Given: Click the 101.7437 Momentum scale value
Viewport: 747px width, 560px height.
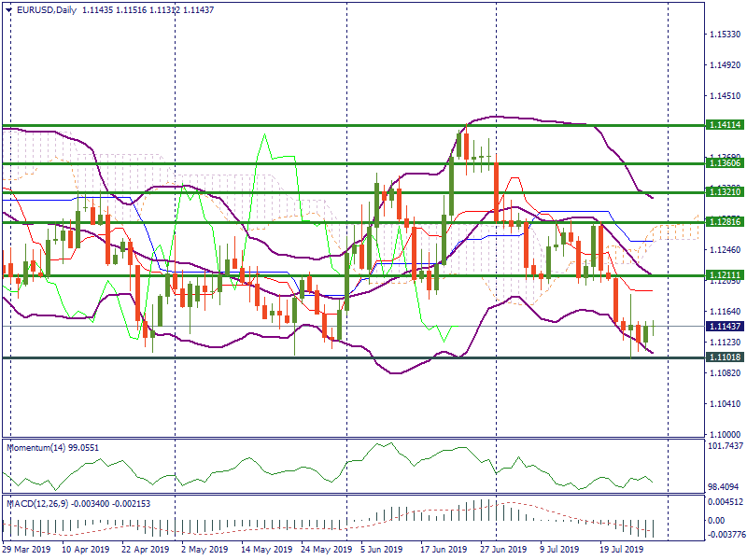Looking at the screenshot, I should 723,446.
